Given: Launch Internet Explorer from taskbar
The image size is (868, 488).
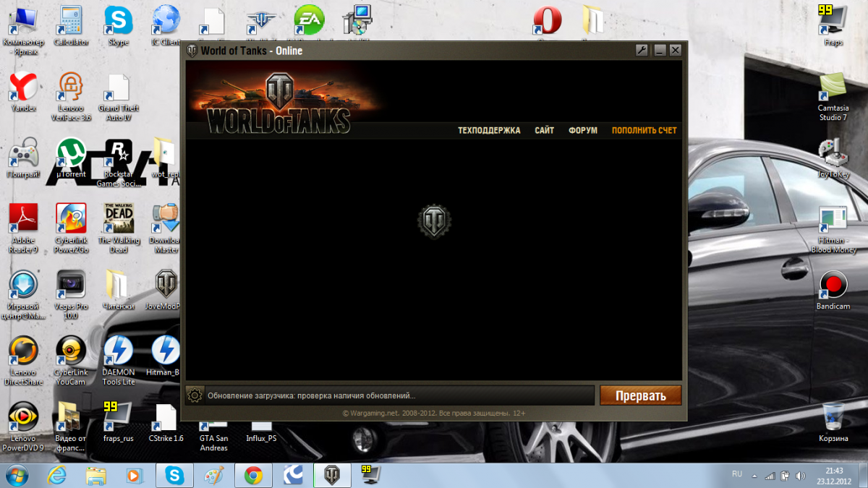Looking at the screenshot, I should point(56,475).
